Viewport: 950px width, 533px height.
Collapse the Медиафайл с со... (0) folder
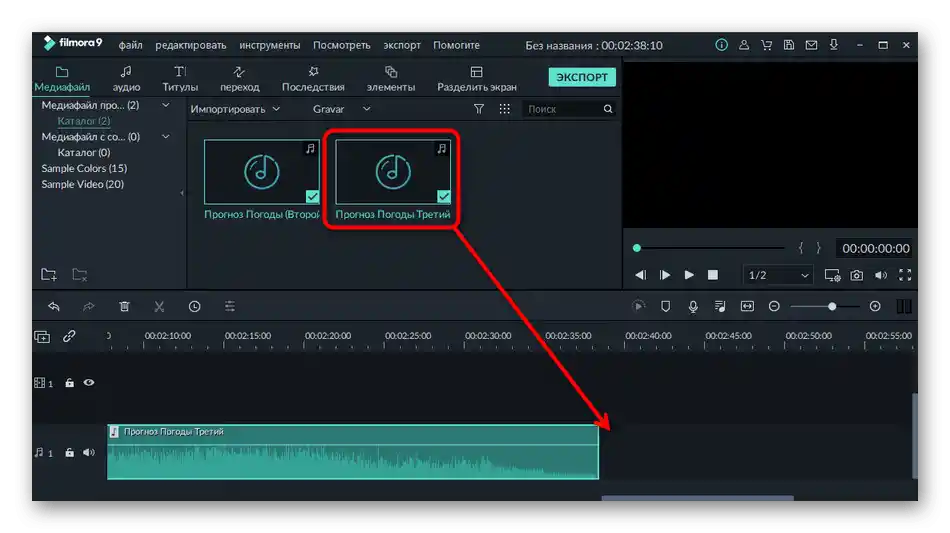tap(165, 137)
